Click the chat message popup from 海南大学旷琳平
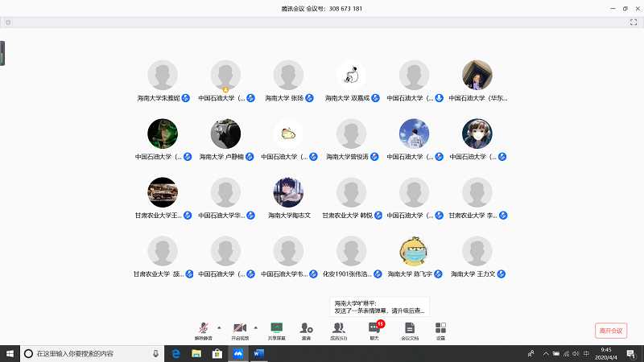 [x=379, y=306]
